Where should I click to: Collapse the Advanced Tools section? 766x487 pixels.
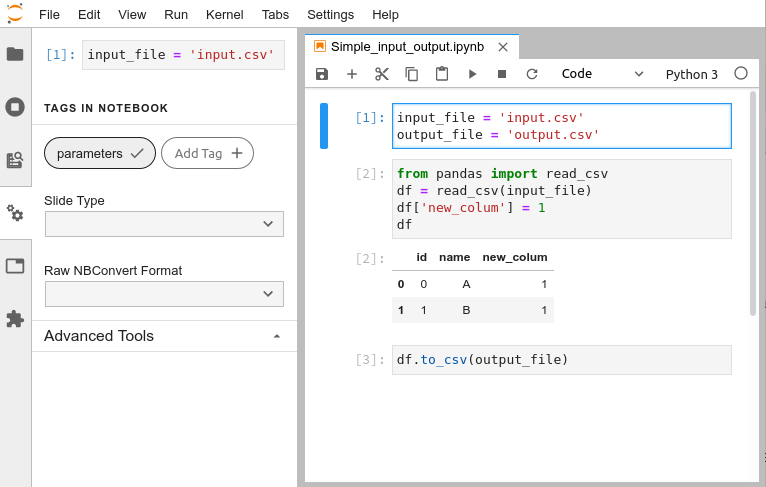tap(164, 336)
